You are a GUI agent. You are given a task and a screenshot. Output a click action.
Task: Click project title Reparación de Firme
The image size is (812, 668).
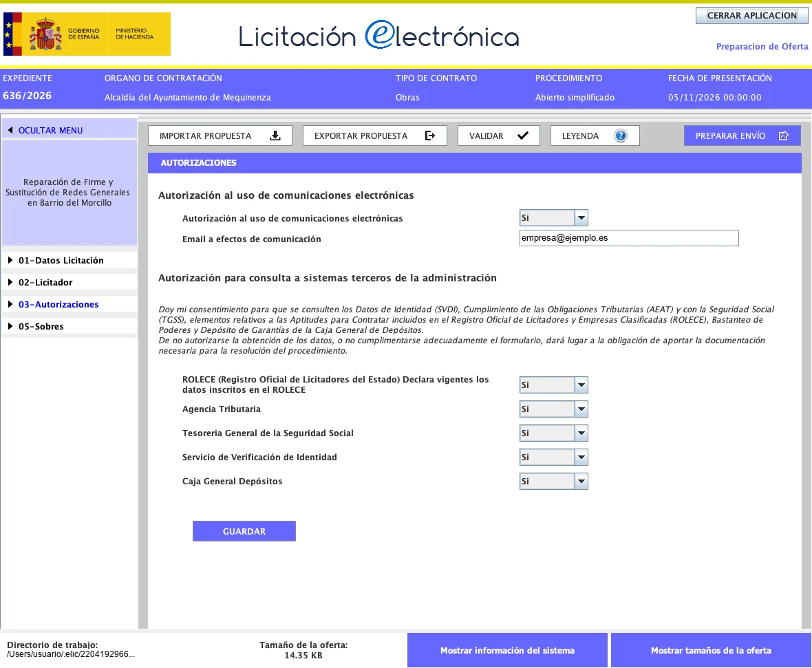(x=68, y=192)
